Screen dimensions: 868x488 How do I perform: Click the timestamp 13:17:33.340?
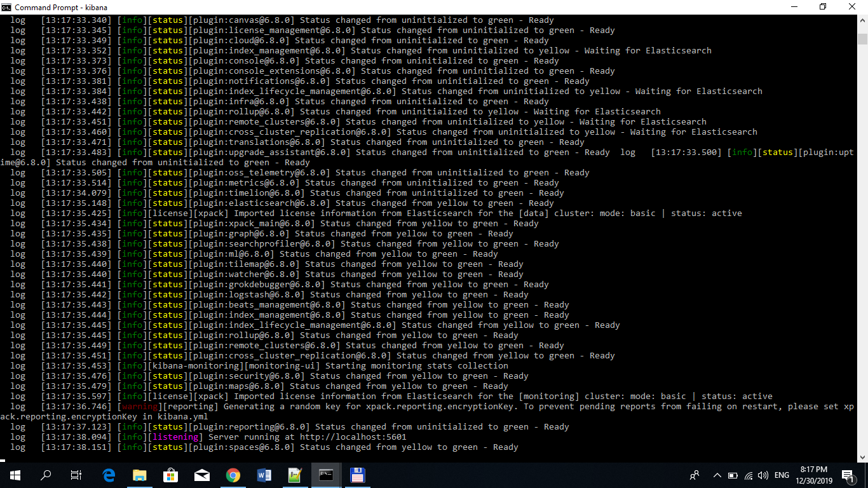click(x=76, y=20)
